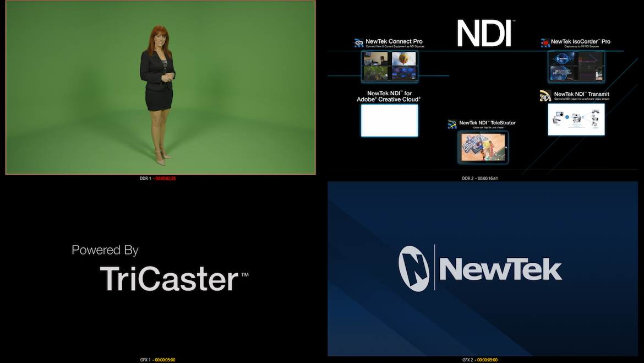
Task: Click the 'NewTek Connect Pro' title text
Action: point(394,41)
